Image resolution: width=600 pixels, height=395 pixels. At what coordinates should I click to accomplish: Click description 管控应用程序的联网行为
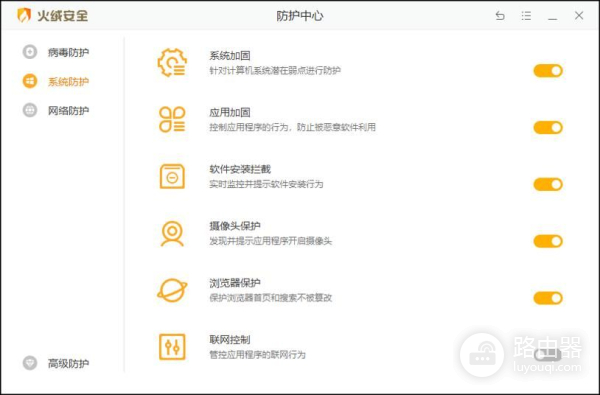[257, 355]
